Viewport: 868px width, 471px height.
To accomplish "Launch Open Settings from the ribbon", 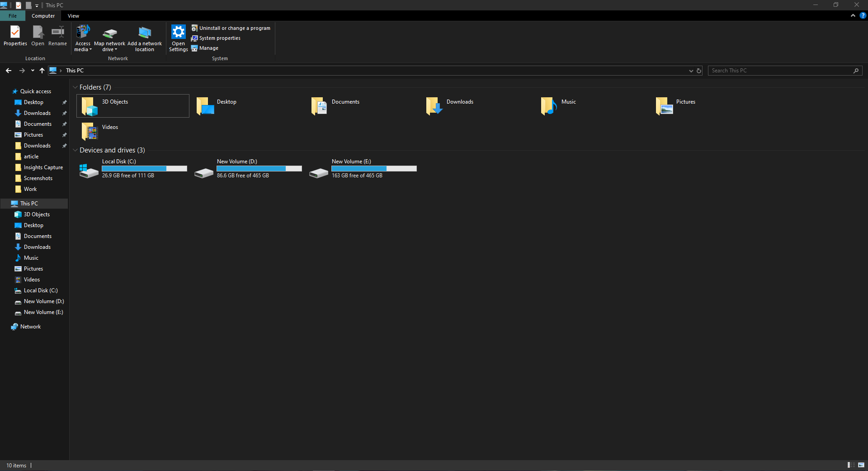I will (179, 38).
